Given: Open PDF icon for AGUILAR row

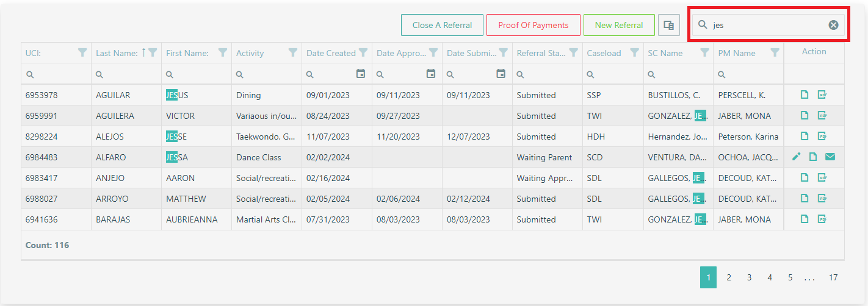Looking at the screenshot, I should 822,95.
